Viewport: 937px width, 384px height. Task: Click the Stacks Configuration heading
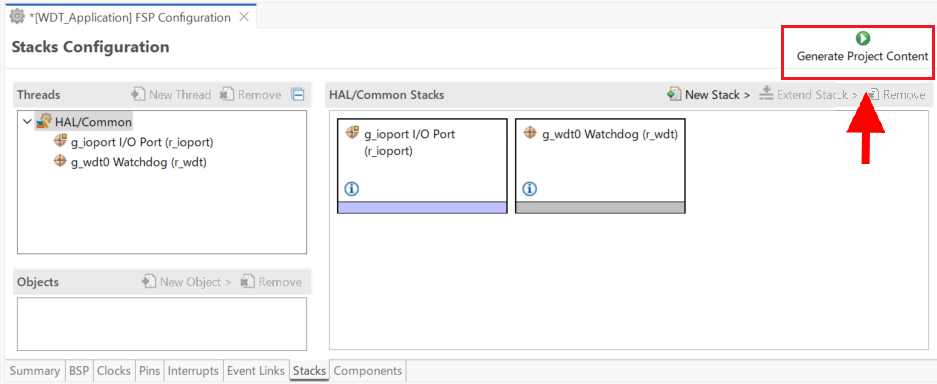(x=90, y=47)
